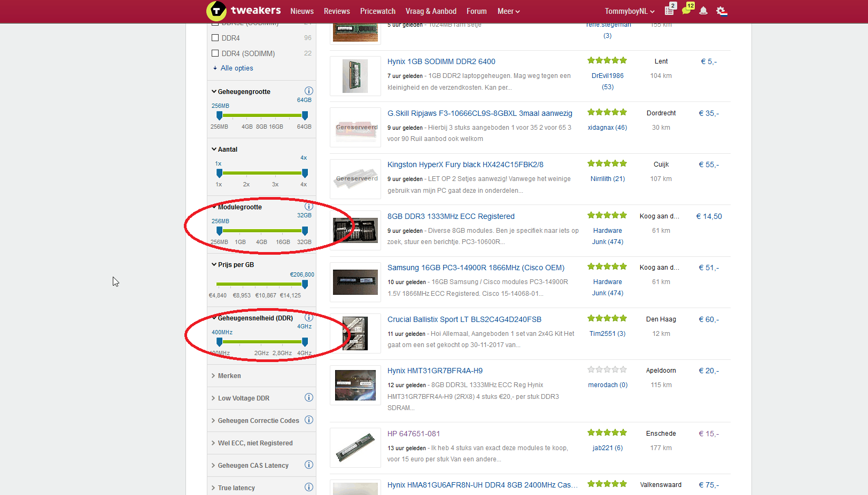
Task: Expand the Low Voltage DDR filter
Action: click(x=241, y=398)
